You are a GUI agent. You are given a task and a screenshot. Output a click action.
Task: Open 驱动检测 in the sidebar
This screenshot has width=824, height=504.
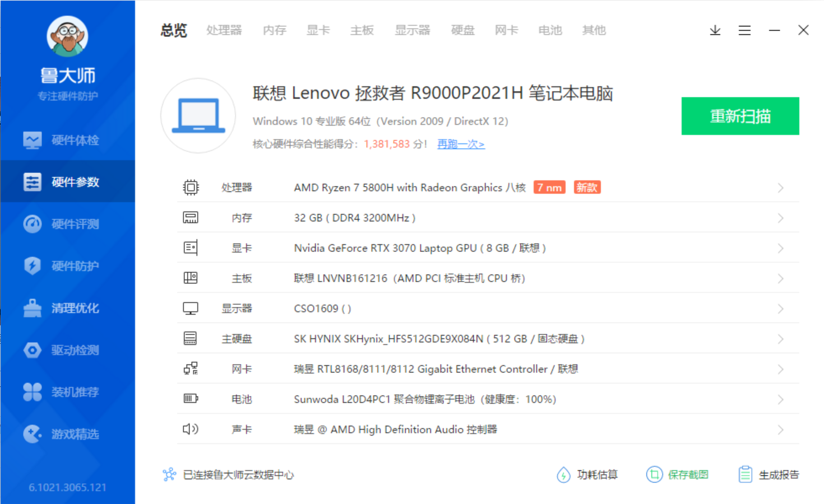point(67,350)
